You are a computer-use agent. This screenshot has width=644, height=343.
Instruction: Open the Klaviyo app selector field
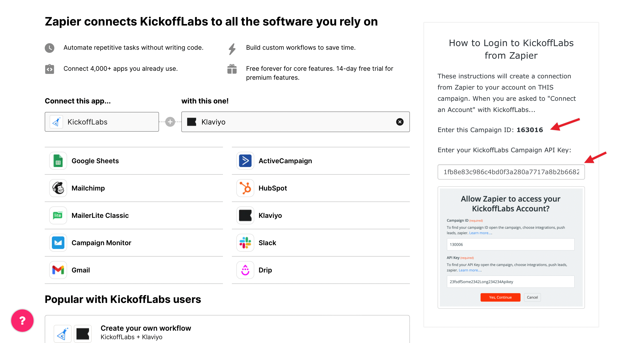coord(295,122)
